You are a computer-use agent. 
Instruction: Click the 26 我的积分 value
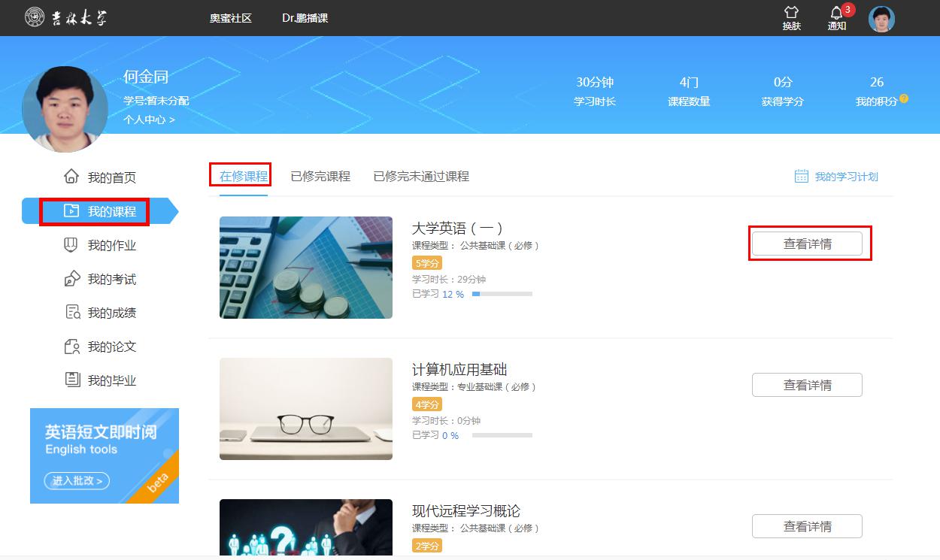[877, 82]
